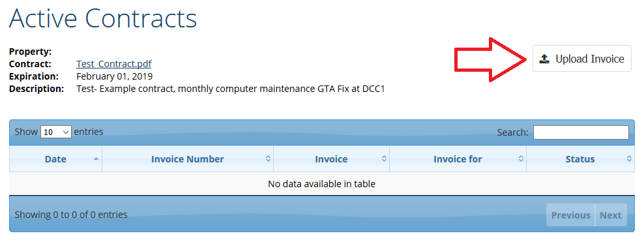Viewport: 644px width, 242px height.
Task: Click the Active Contracts heading
Action: click(x=103, y=18)
